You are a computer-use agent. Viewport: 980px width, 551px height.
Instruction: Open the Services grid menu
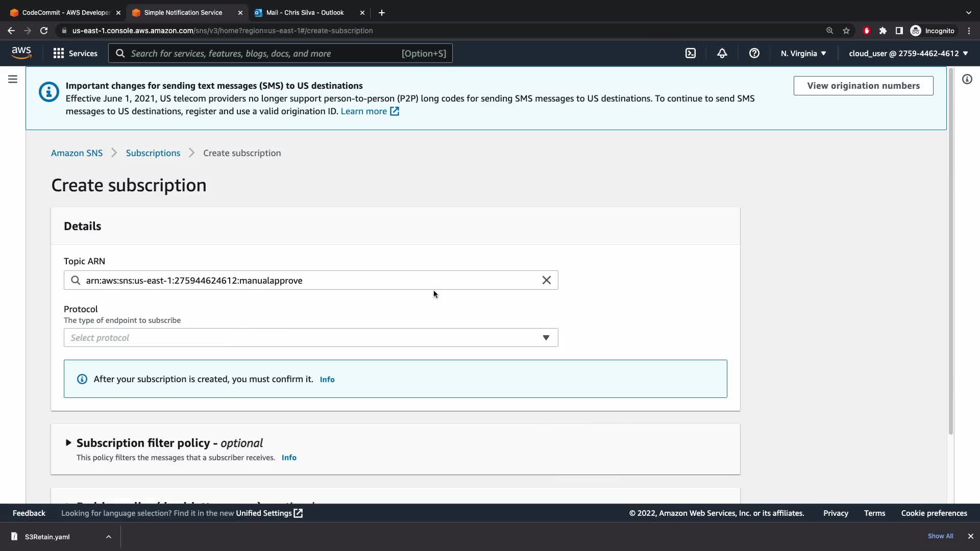coord(75,54)
